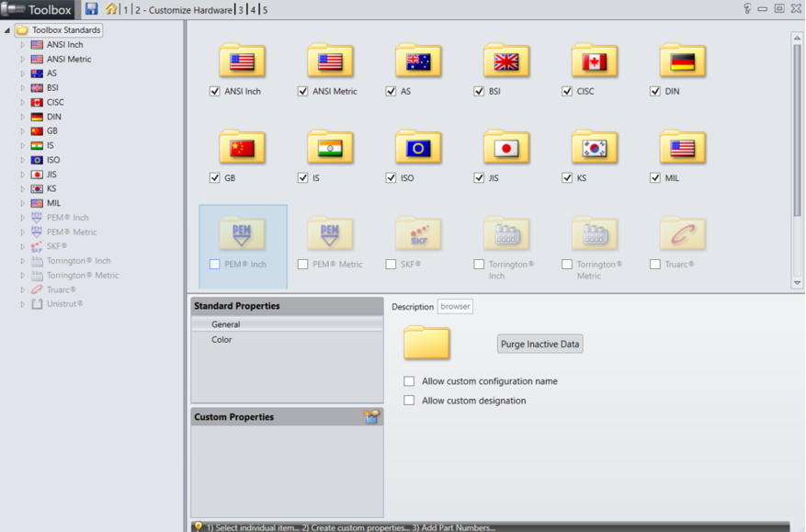Image resolution: width=806 pixels, height=532 pixels.
Task: Enable Allow custom designation checkbox
Action: [x=410, y=401]
